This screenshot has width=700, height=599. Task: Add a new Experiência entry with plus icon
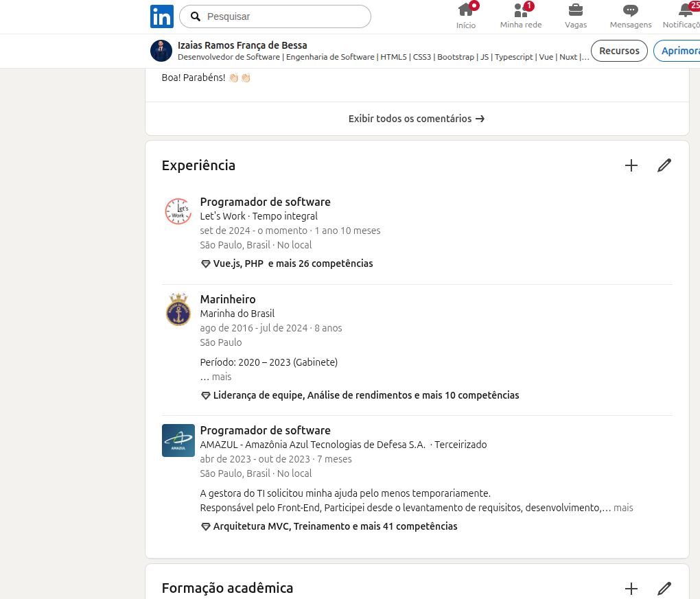631,165
